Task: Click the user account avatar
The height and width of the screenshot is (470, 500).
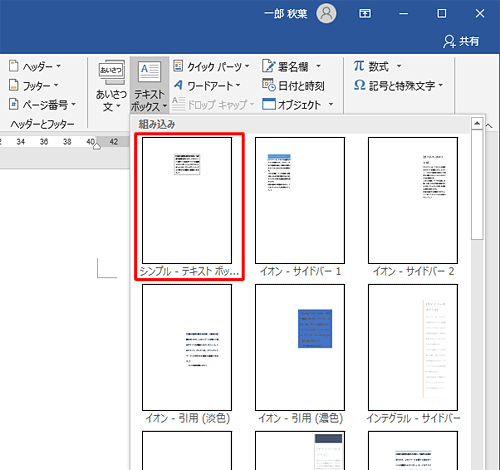Action: tap(326, 14)
